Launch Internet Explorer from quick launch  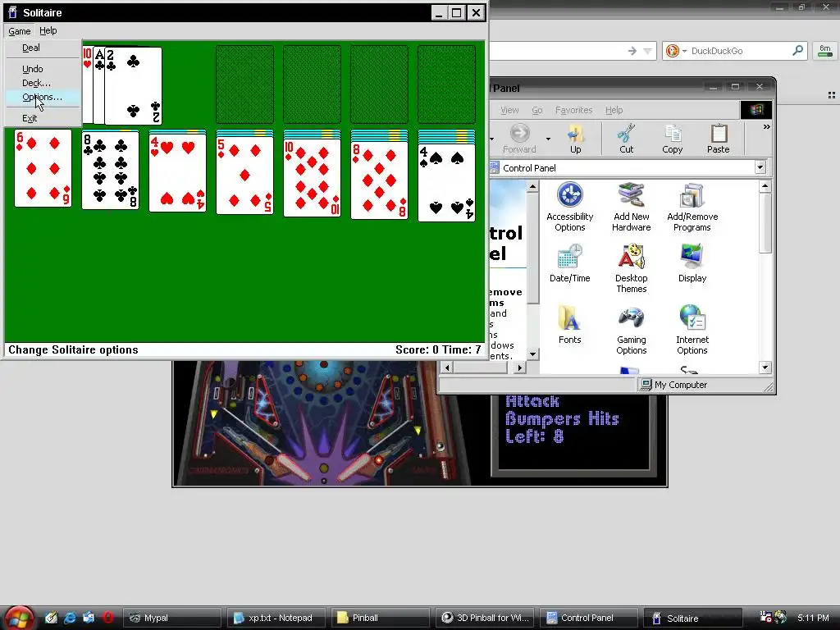(x=71, y=618)
